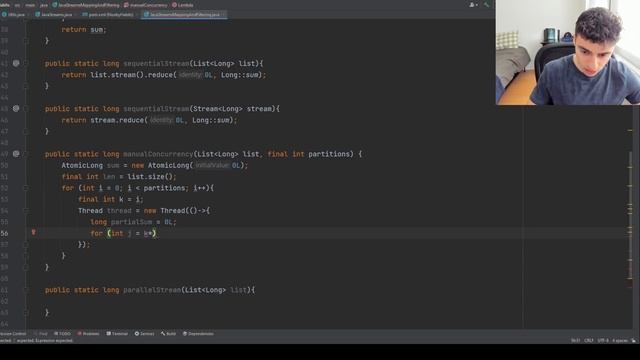Image resolution: width=640 pixels, height=360 pixels.
Task: Open the Build tool window
Action: pyautogui.click(x=168, y=333)
